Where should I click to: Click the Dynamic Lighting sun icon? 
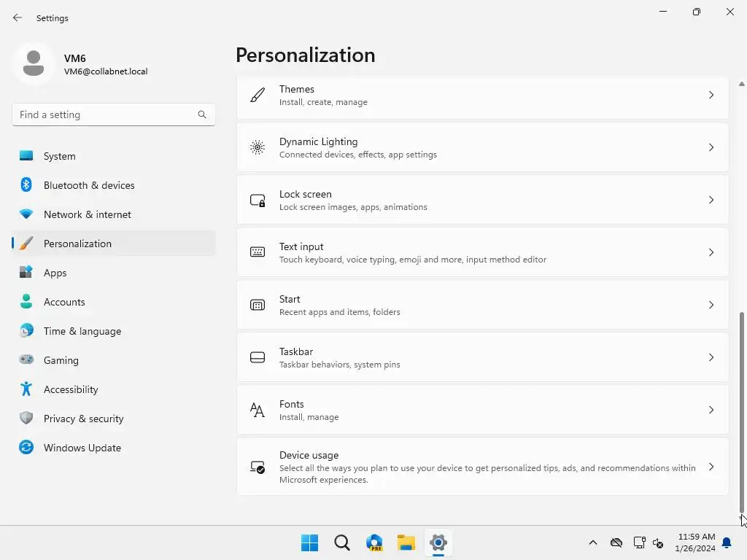click(258, 147)
